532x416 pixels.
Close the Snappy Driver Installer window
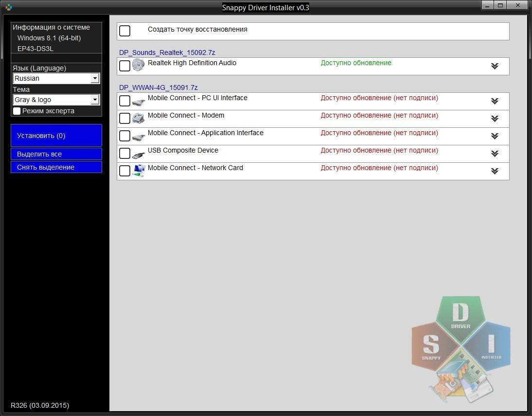[x=518, y=5]
